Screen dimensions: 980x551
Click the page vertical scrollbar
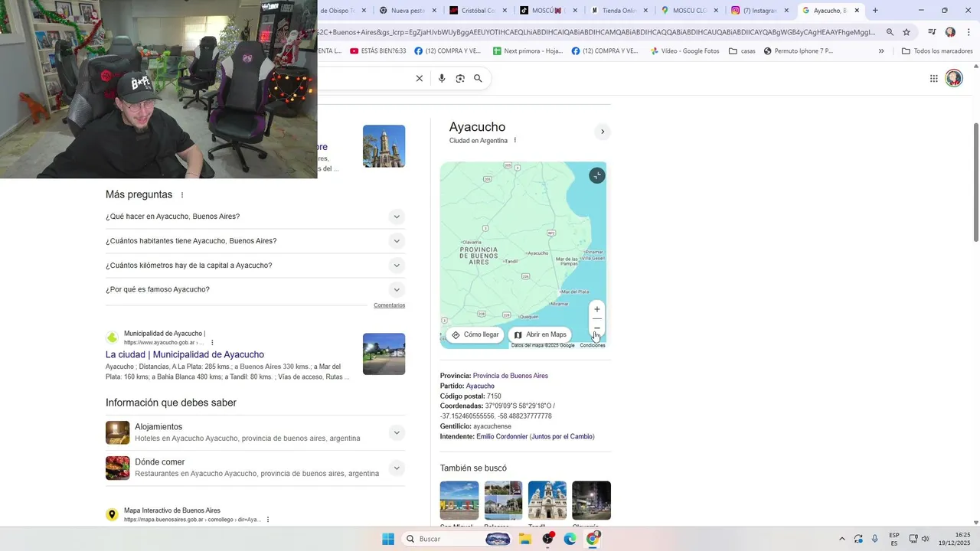(975, 182)
